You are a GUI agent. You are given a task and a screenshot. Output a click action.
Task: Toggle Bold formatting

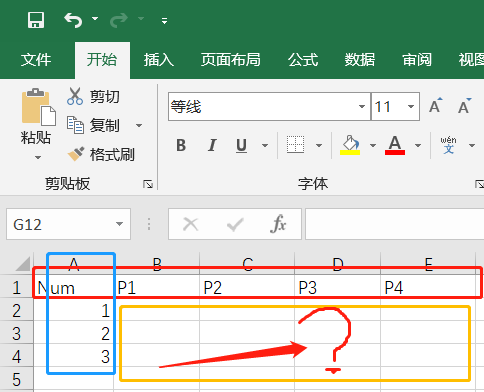[181, 145]
